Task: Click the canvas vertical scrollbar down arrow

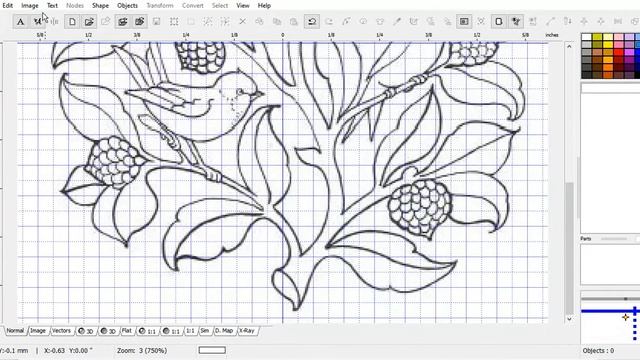Action: pos(569,319)
